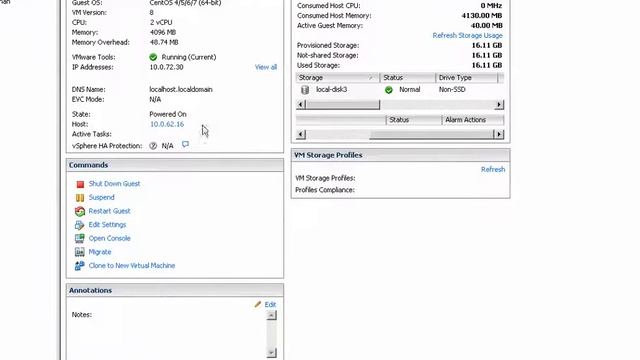This screenshot has width=640, height=360.
Task: Click the 40.00 MB active guest memory value
Action: point(487,25)
